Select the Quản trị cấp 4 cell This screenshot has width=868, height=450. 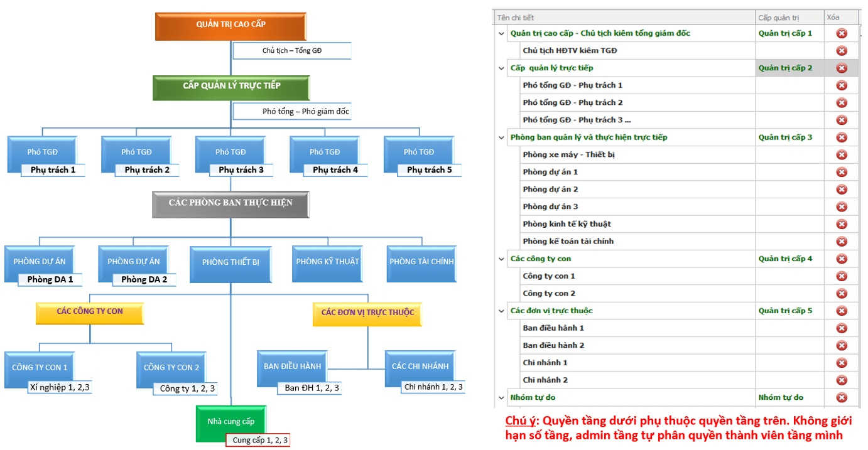click(x=789, y=259)
